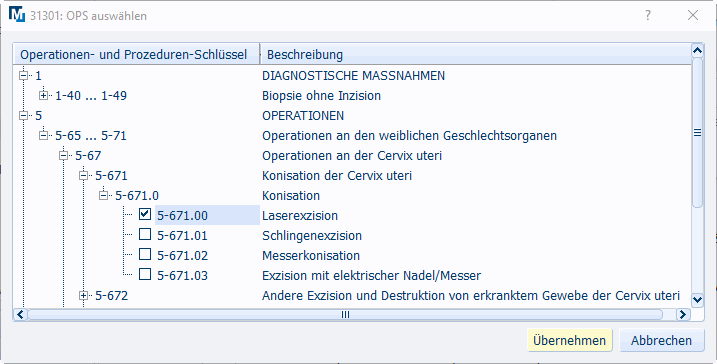The image size is (717, 364).
Task: Click the text Operationen an der Cervix uteri
Action: coord(352,155)
